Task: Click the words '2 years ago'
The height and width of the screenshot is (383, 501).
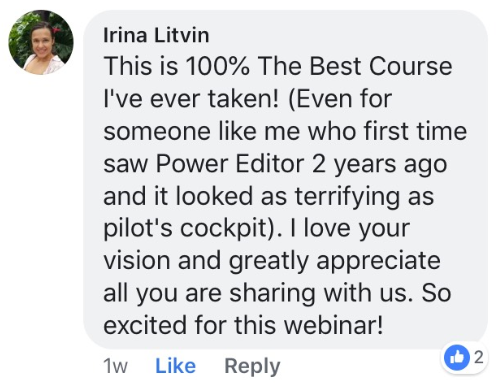Action: coord(379,165)
